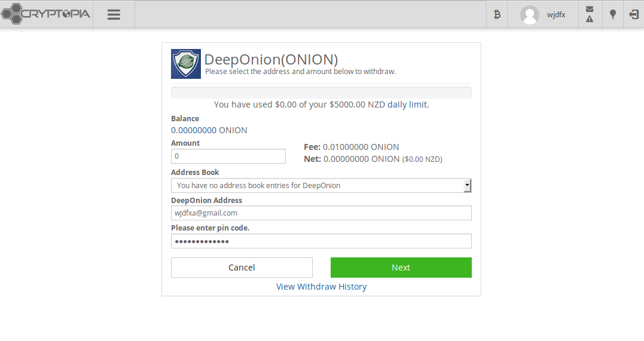
Task: Open View Withdraw History link
Action: click(x=321, y=287)
